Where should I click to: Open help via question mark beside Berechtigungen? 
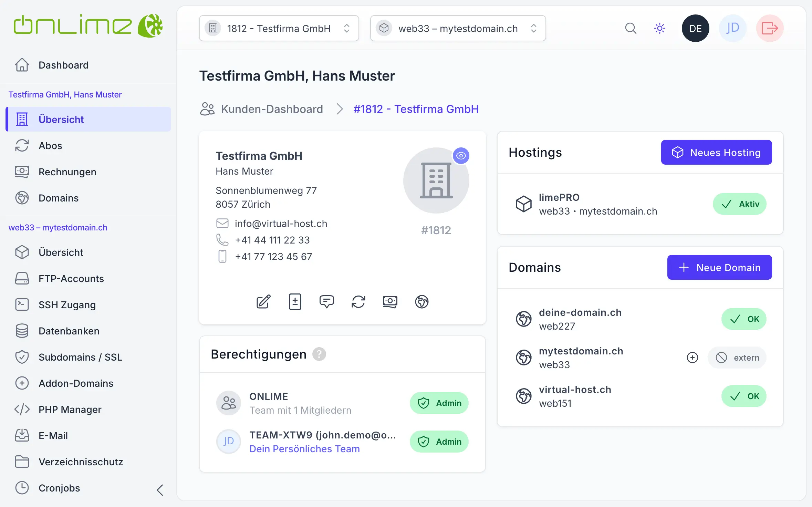point(319,354)
